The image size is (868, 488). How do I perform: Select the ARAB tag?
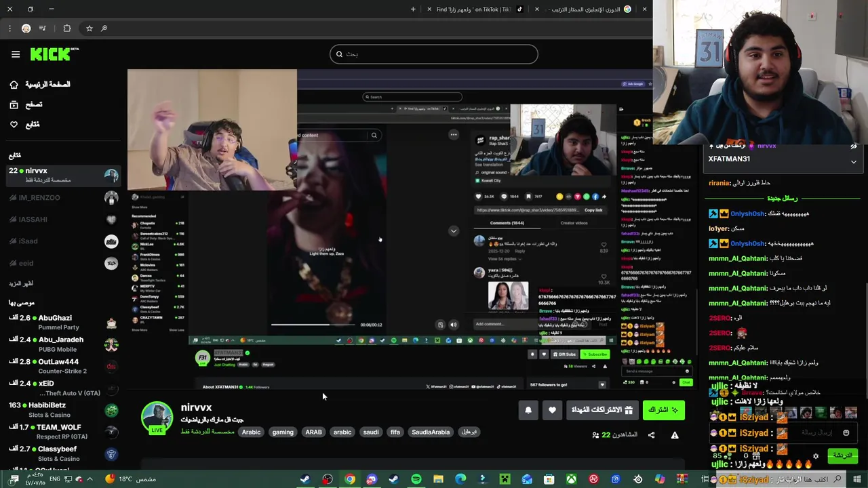pos(313,432)
